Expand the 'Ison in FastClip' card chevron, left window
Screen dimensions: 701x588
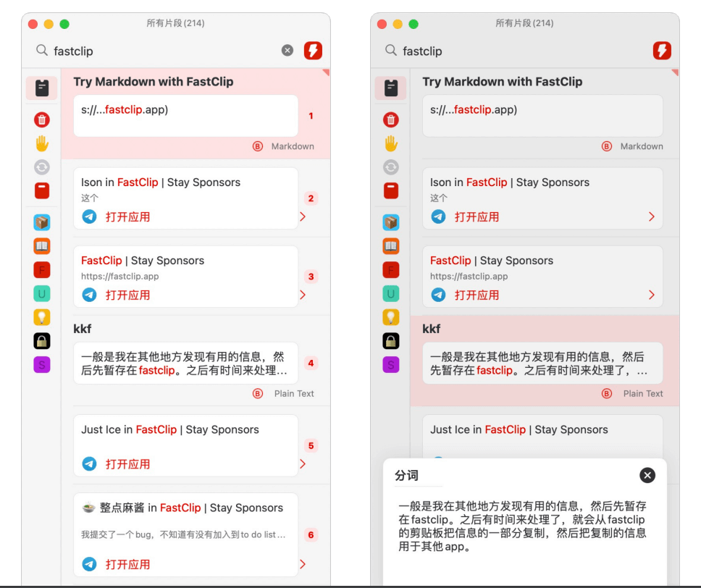click(x=303, y=217)
